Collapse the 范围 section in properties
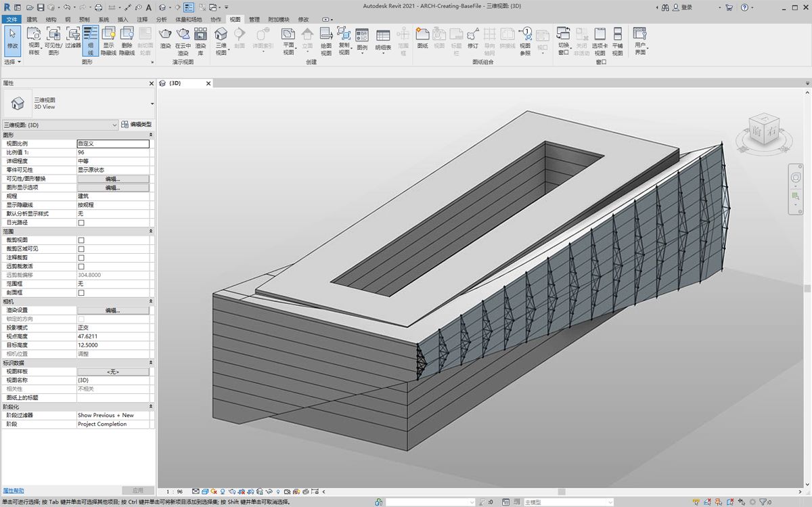This screenshot has height=507, width=812. coord(150,232)
